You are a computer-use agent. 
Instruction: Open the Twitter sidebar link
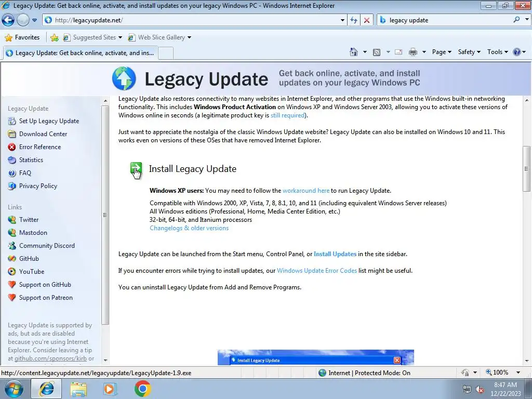pos(29,220)
